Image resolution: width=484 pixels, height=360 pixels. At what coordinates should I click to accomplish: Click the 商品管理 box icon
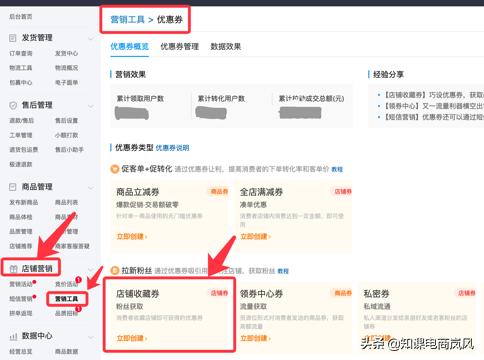coord(13,187)
